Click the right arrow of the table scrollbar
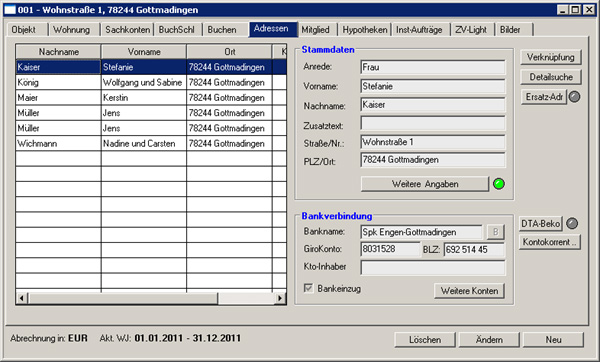Viewport: 600px width, 362px height. click(280, 298)
